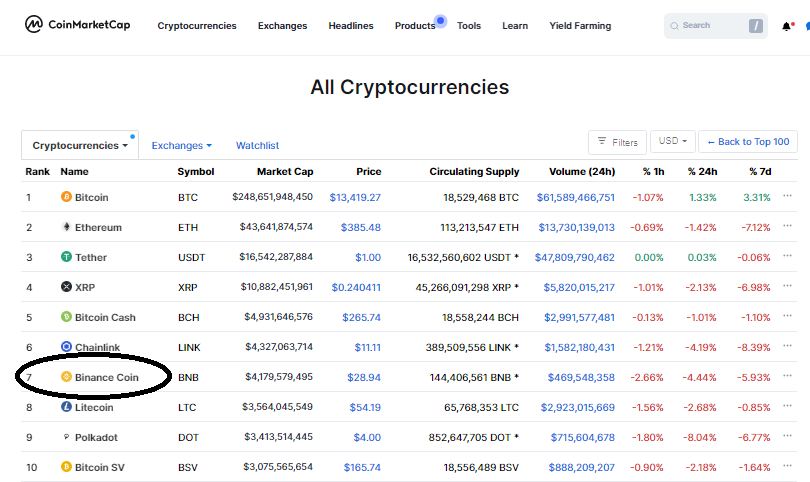Click Bitcoin price $13,419.27
This screenshot has height=482, width=810.
pos(355,197)
